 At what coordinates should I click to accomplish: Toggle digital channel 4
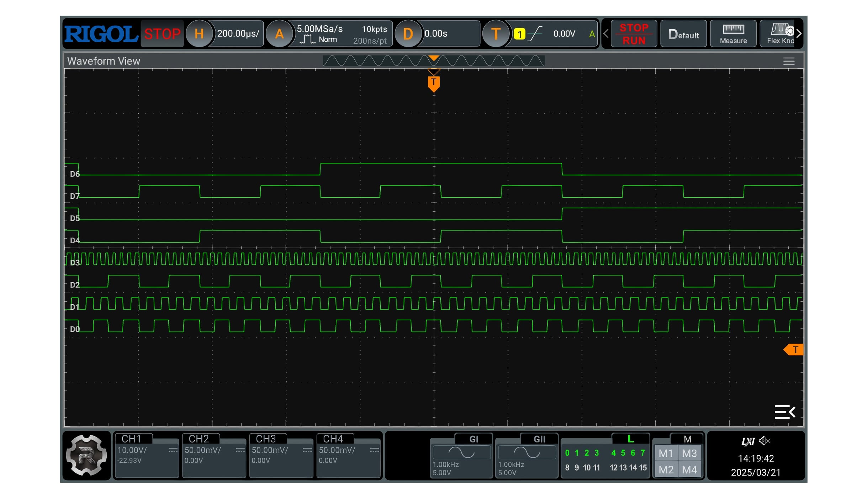click(x=614, y=453)
